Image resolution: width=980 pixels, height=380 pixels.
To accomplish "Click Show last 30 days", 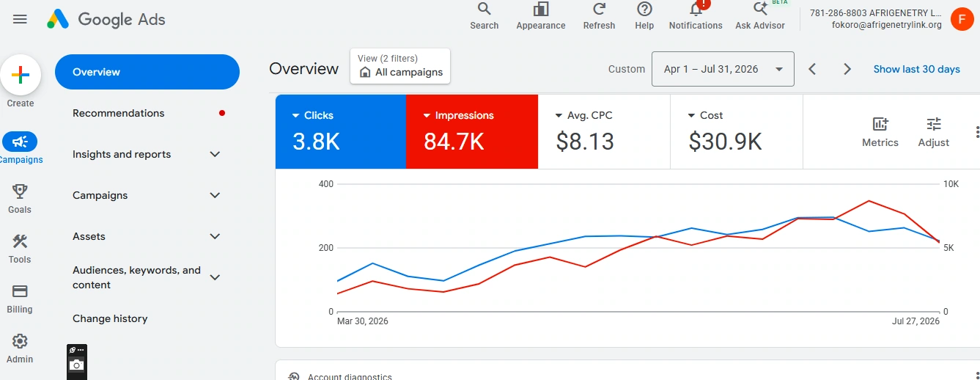I will coord(916,69).
